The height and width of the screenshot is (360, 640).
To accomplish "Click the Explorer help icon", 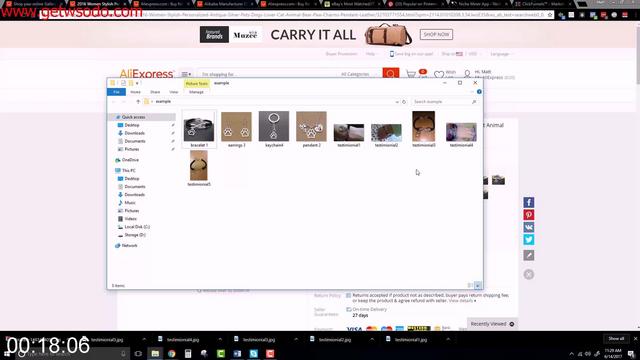I will 479,92.
